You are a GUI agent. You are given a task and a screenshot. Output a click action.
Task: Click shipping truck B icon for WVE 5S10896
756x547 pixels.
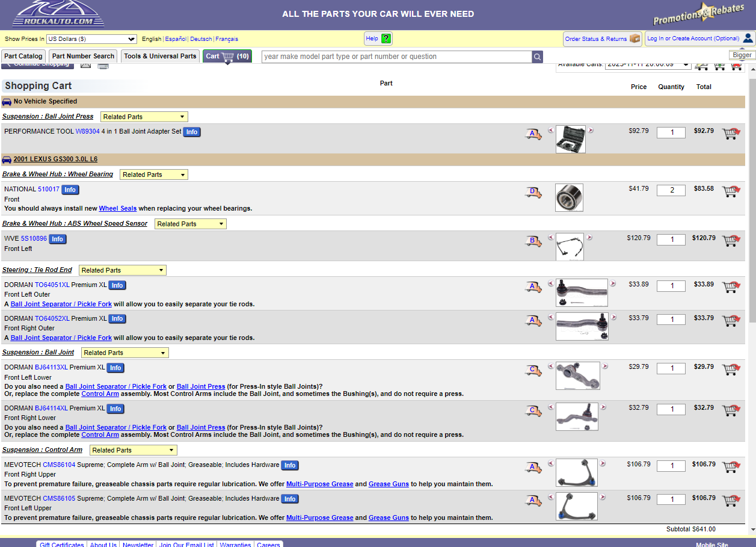pyautogui.click(x=533, y=241)
